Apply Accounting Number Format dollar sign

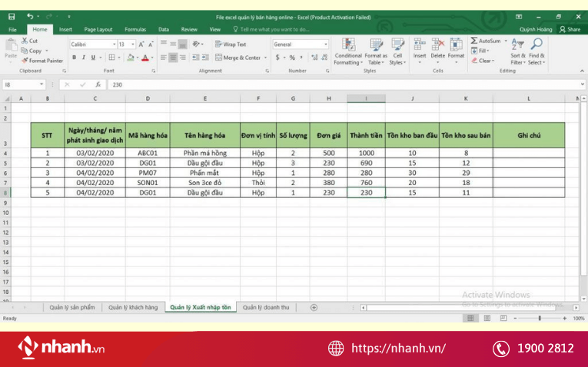click(x=277, y=58)
